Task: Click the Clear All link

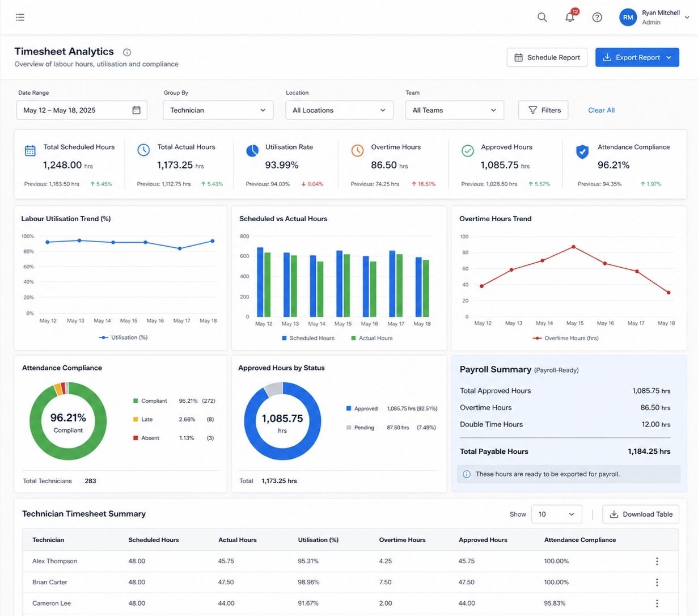Action: pyautogui.click(x=601, y=110)
